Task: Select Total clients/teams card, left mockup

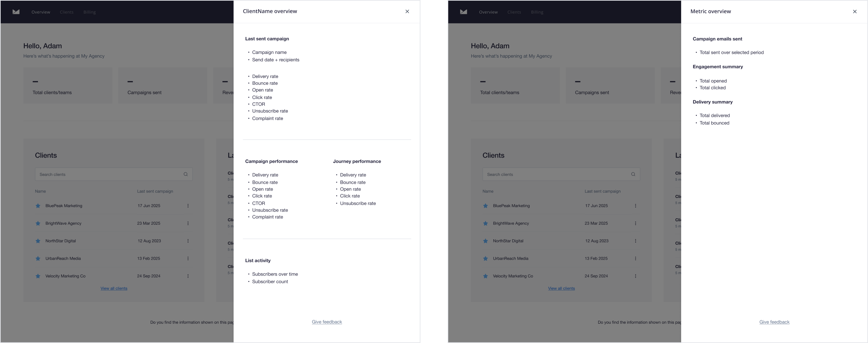Action: [68, 85]
